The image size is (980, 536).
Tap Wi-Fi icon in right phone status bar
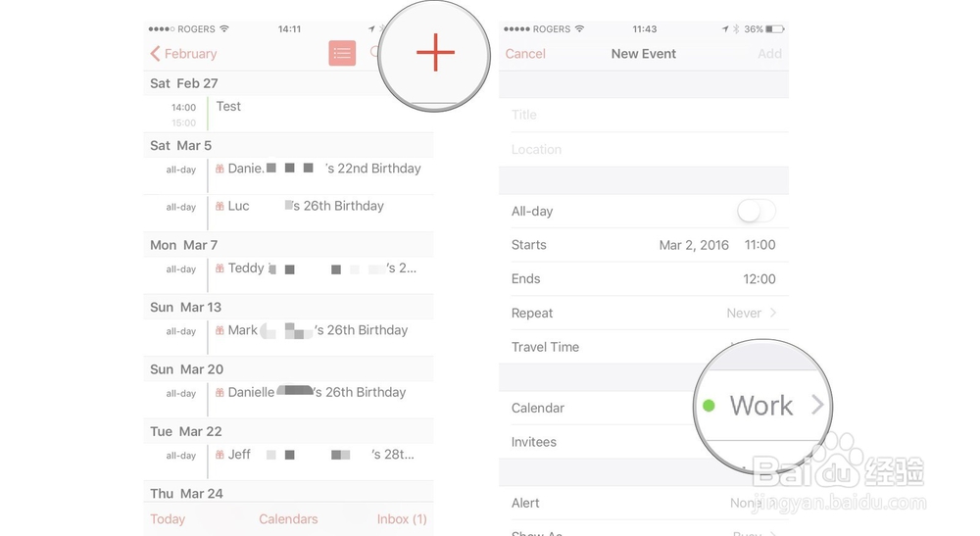pos(579,28)
